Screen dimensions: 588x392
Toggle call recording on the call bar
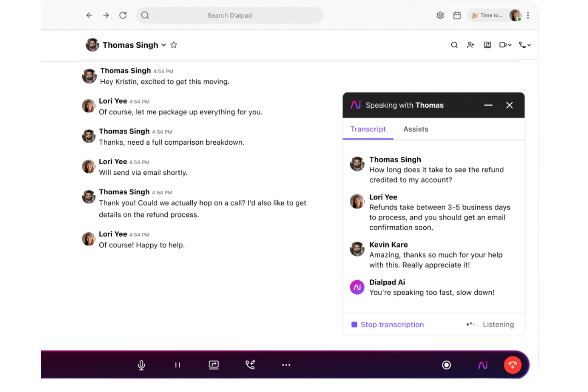(447, 365)
